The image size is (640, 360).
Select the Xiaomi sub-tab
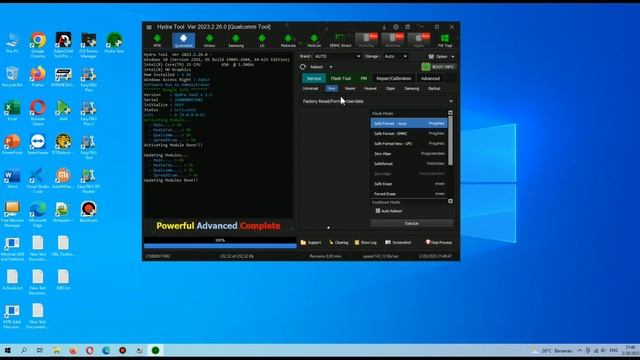pos(350,89)
